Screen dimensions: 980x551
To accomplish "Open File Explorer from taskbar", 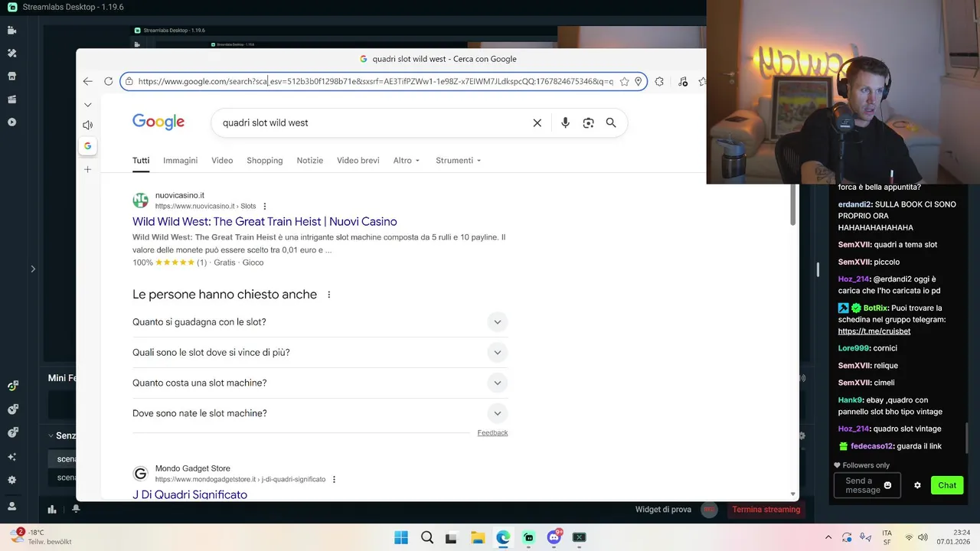I will click(478, 538).
